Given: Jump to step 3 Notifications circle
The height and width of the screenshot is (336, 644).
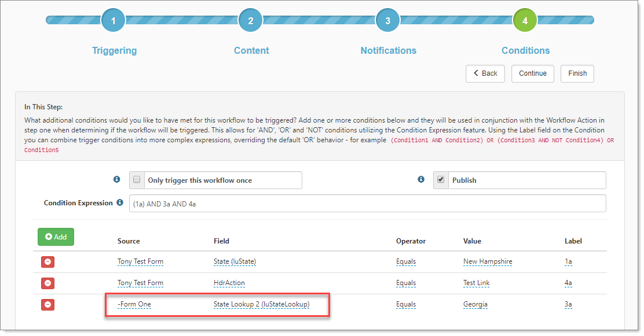Looking at the screenshot, I should click(x=388, y=21).
